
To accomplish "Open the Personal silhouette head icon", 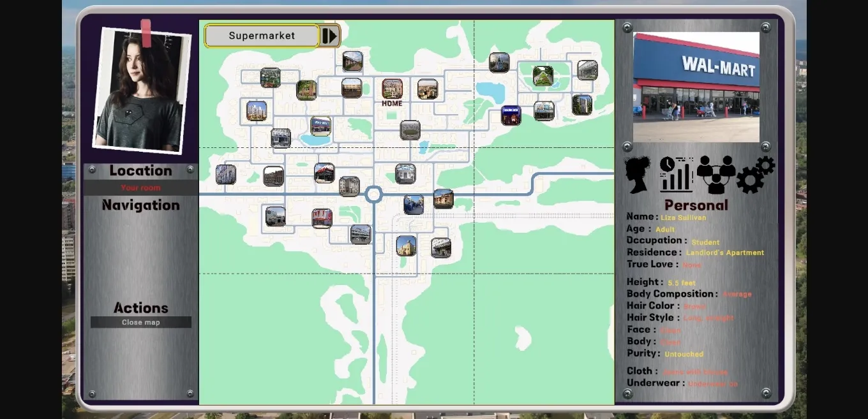I will click(x=638, y=175).
